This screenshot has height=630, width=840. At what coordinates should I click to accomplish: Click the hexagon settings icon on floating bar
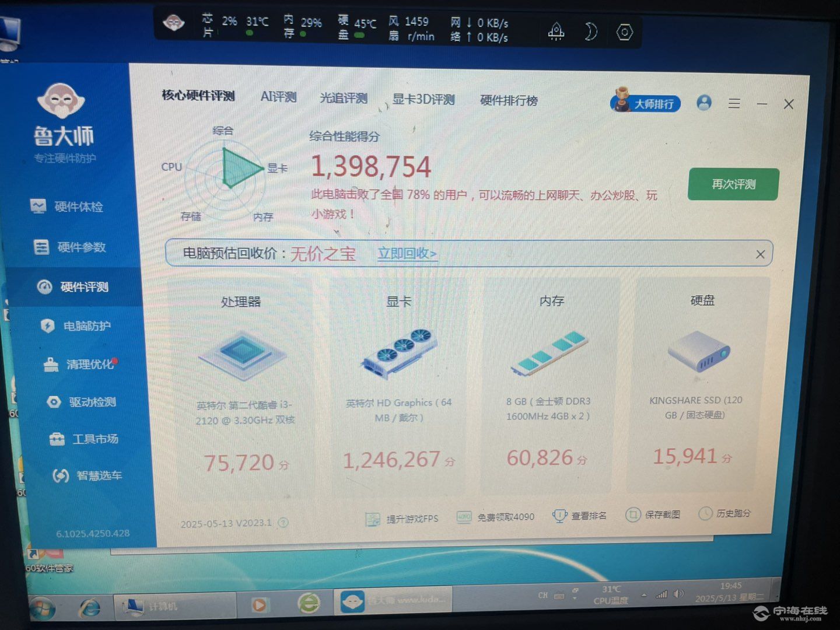pyautogui.click(x=624, y=32)
